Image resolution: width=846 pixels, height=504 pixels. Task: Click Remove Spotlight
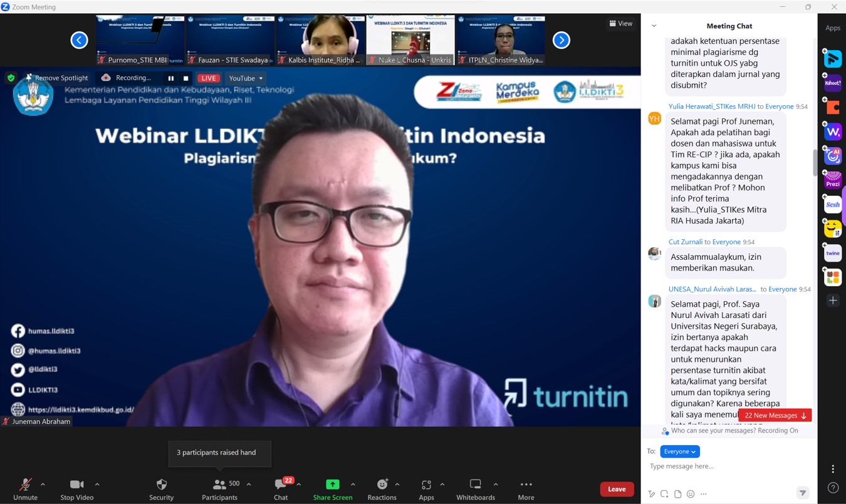coord(58,78)
